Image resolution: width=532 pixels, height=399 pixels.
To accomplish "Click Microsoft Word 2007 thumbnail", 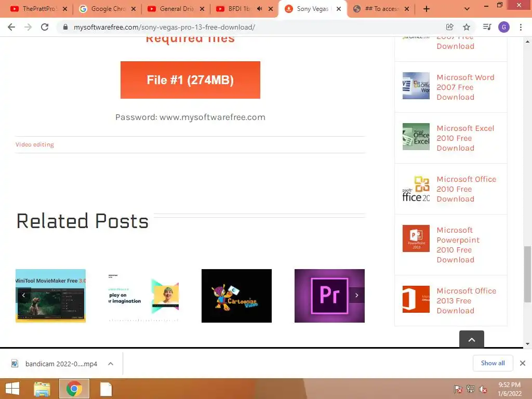I will [416, 86].
